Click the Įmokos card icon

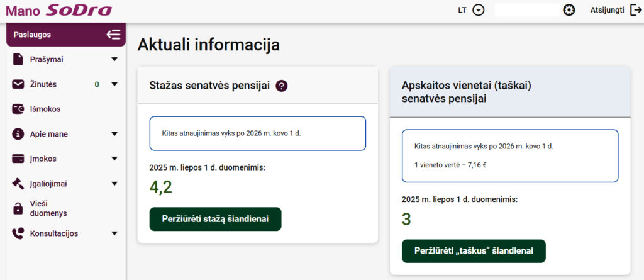pyautogui.click(x=18, y=159)
